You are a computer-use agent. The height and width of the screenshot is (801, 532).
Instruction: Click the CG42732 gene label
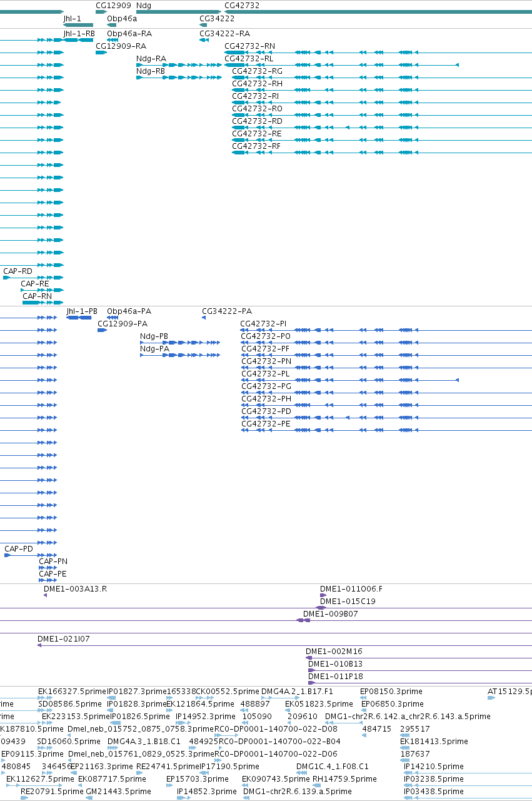tap(242, 5)
